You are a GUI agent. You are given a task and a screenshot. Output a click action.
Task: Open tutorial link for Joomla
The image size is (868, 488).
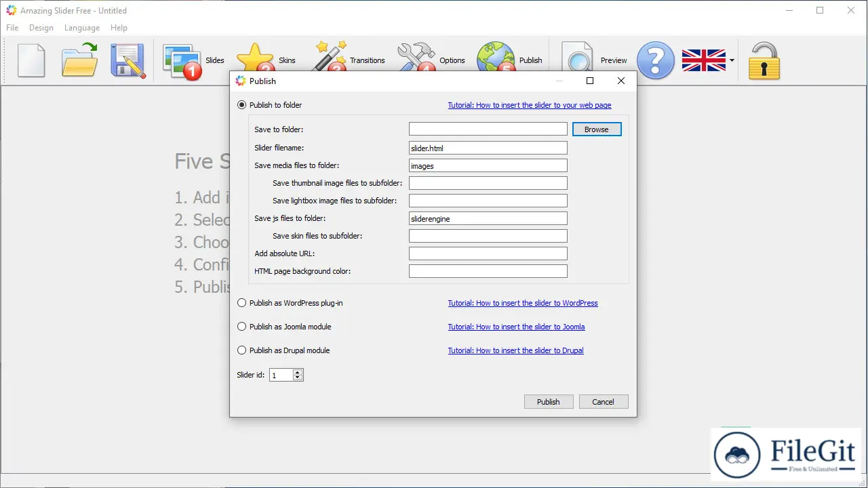pos(516,327)
